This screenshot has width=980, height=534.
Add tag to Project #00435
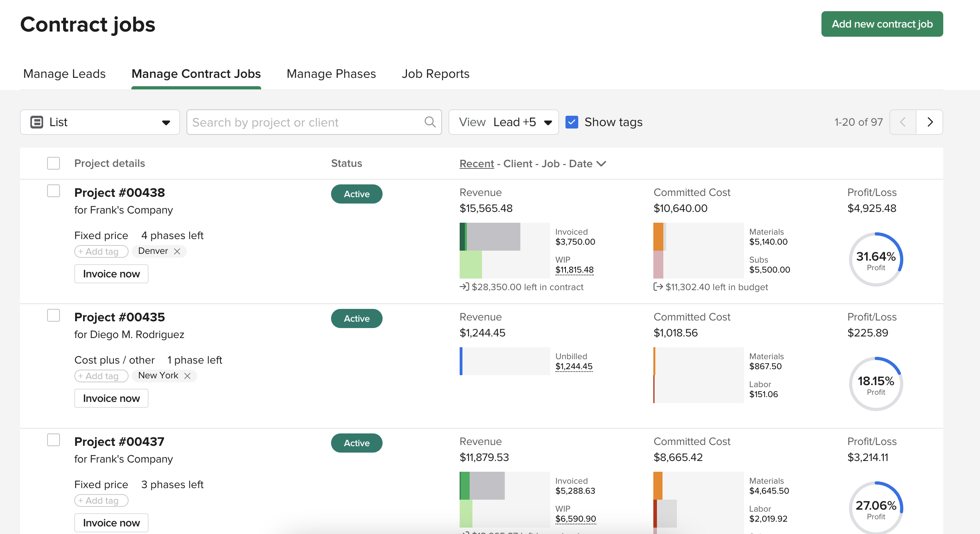tap(101, 376)
